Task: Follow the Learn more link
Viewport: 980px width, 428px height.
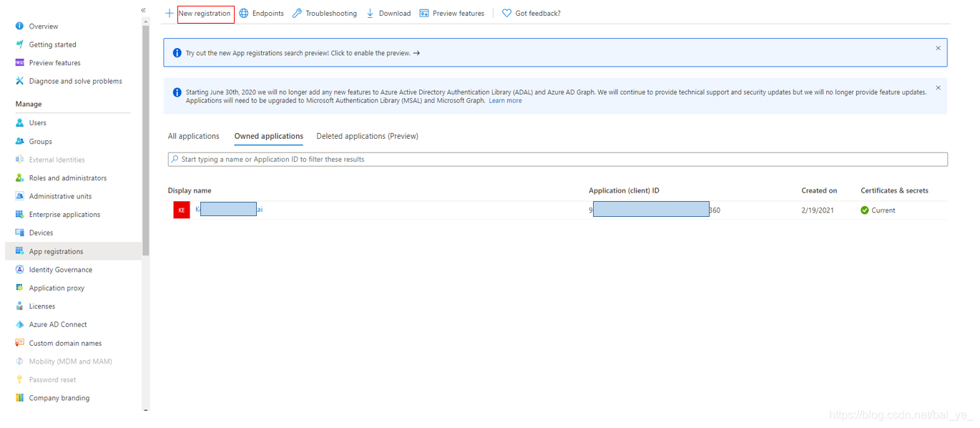Action: (506, 101)
